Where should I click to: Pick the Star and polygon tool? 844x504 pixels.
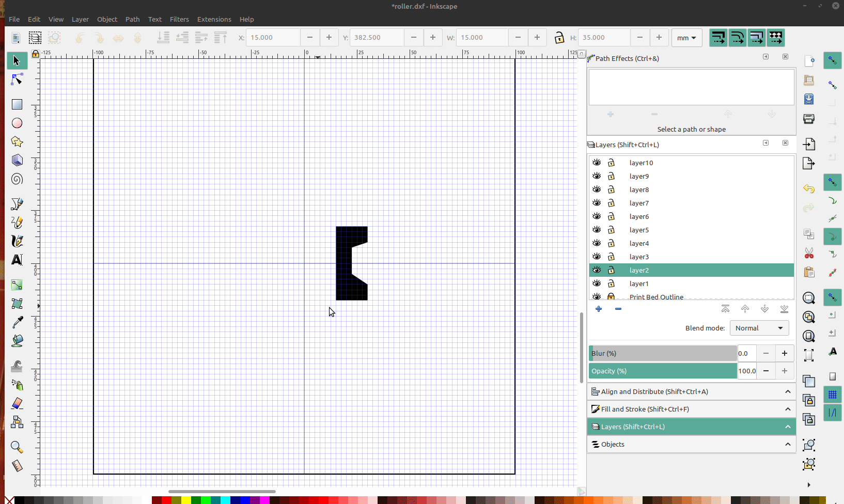click(17, 141)
